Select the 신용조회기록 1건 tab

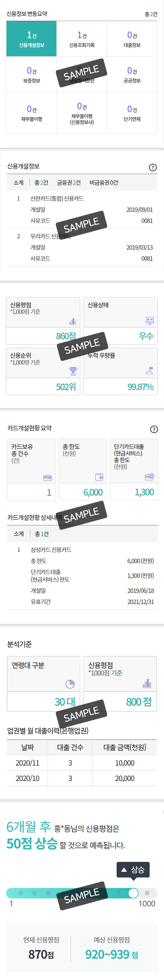pyautogui.click(x=82, y=39)
